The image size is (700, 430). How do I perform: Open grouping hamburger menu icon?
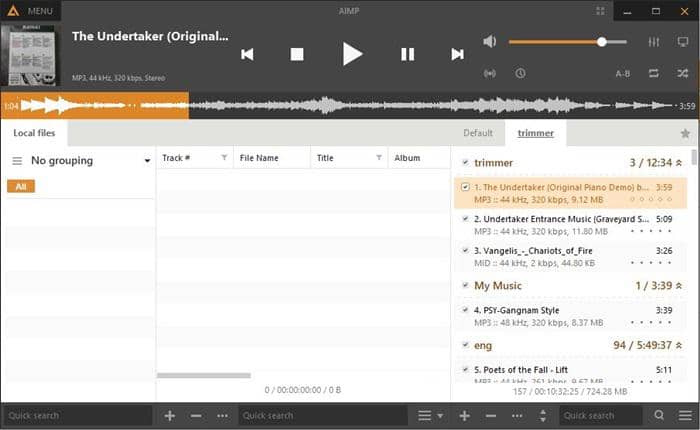tap(17, 161)
